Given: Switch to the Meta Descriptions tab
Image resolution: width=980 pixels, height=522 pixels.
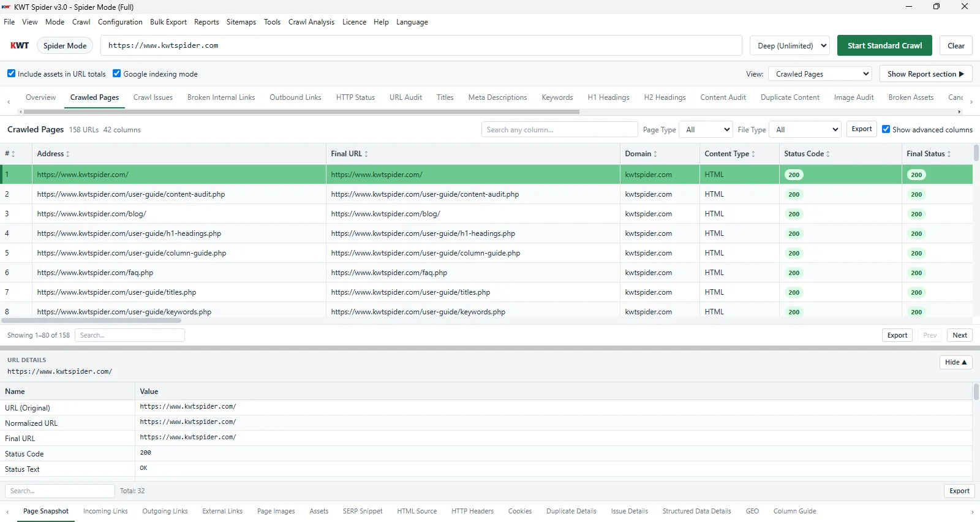Looking at the screenshot, I should (497, 97).
